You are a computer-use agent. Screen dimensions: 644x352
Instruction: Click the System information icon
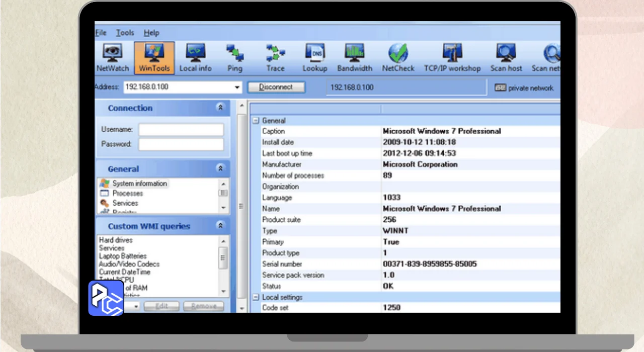(105, 184)
